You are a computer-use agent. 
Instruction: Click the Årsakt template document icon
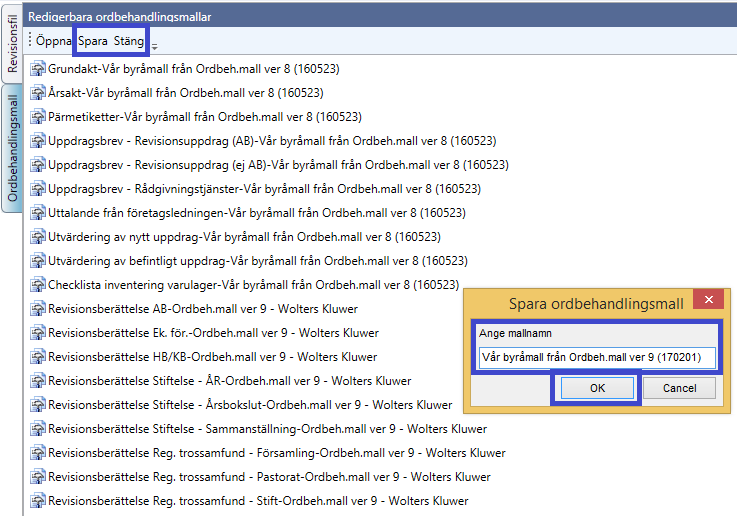click(39, 93)
